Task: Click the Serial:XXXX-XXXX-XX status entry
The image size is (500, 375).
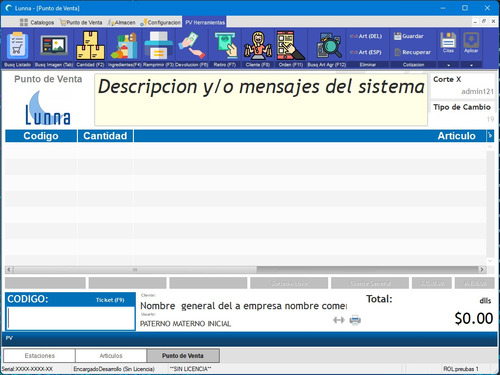Action: [x=27, y=369]
